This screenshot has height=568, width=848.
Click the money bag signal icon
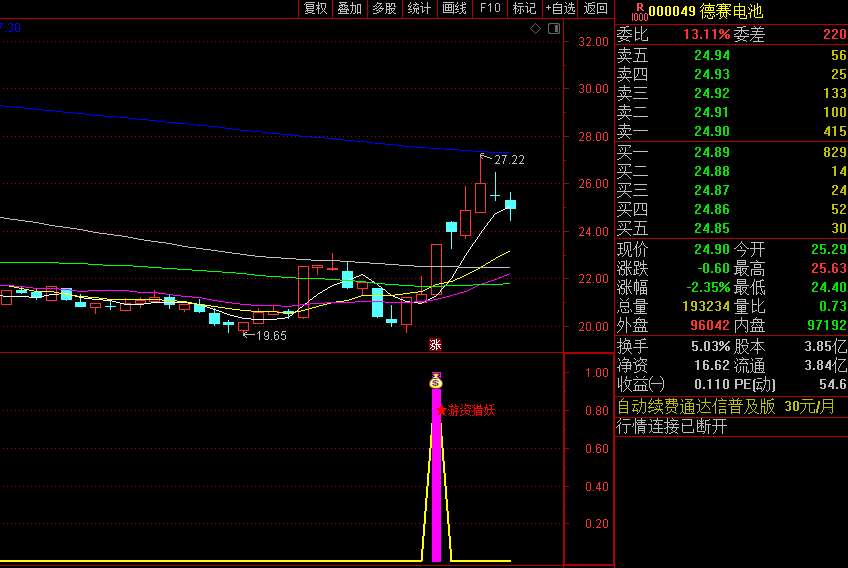pos(436,382)
